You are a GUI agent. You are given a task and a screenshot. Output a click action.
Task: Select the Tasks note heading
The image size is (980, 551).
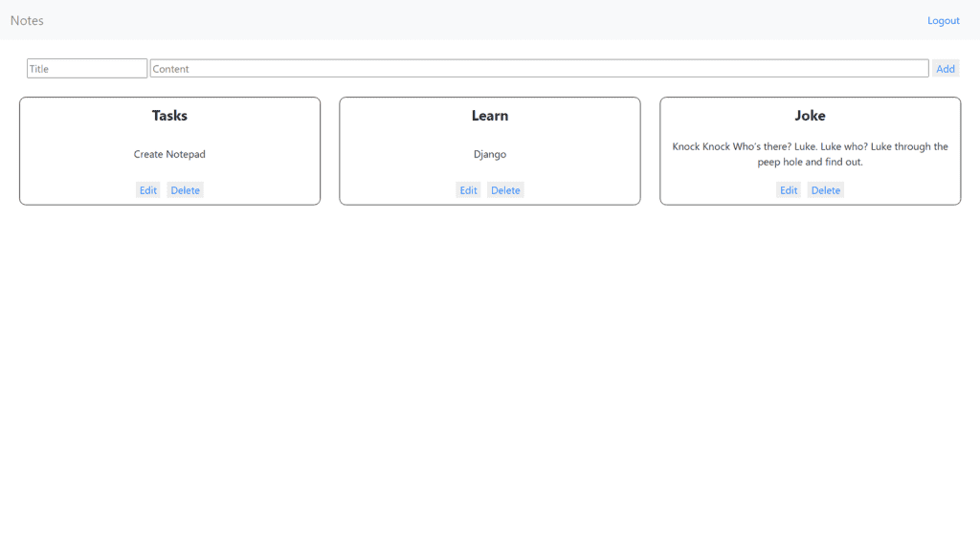(169, 116)
